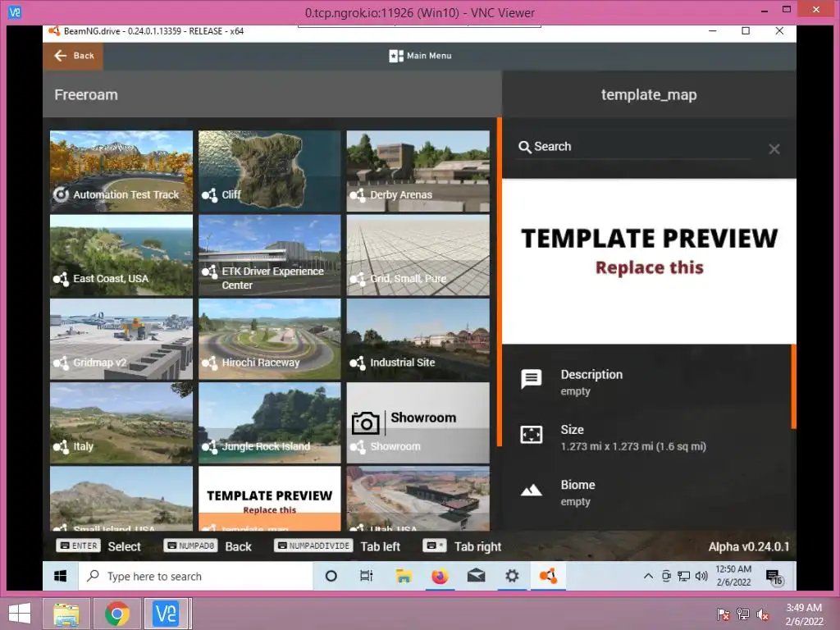Pick the East Coast, USA map
840x630 pixels.
121,255
